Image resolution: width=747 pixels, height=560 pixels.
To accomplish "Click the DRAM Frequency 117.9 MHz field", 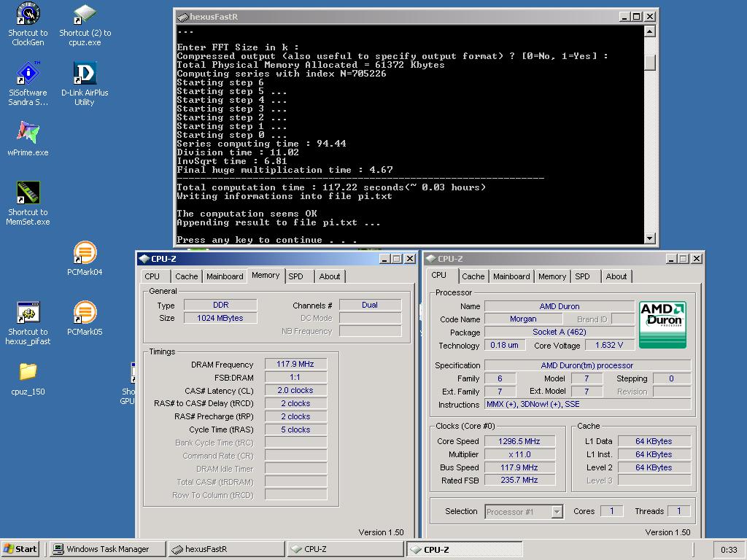I will [x=295, y=365].
